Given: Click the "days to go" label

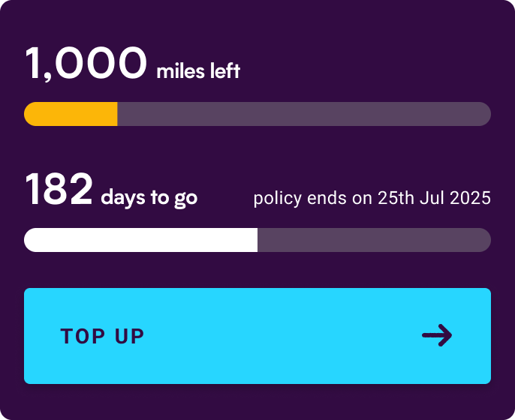Looking at the screenshot, I should [x=149, y=198].
